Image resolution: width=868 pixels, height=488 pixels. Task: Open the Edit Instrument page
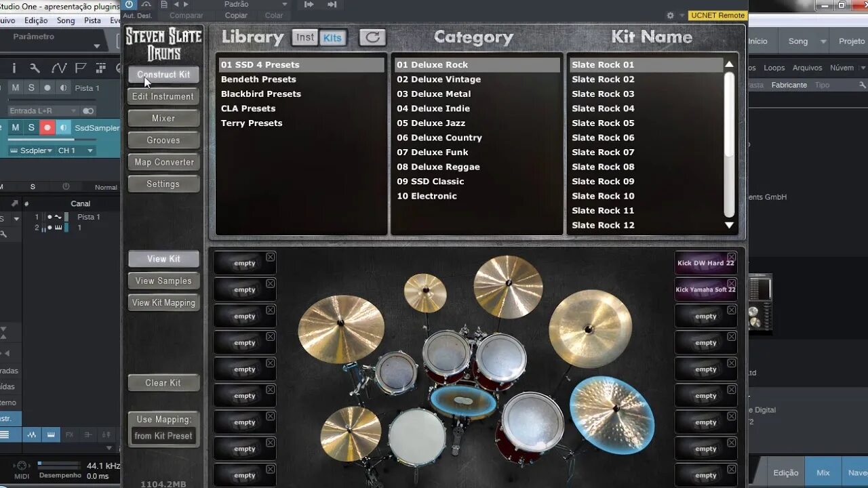point(163,96)
